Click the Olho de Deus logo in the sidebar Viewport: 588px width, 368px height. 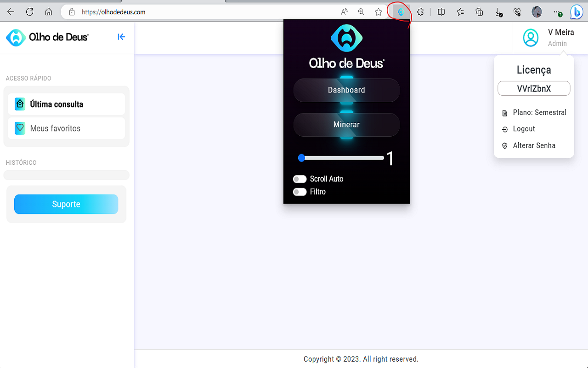click(x=46, y=37)
